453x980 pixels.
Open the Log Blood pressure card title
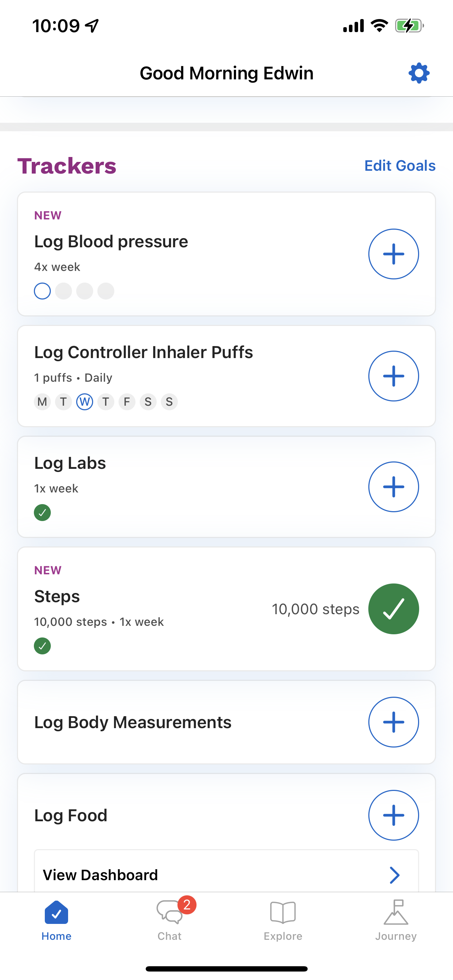pos(111,242)
